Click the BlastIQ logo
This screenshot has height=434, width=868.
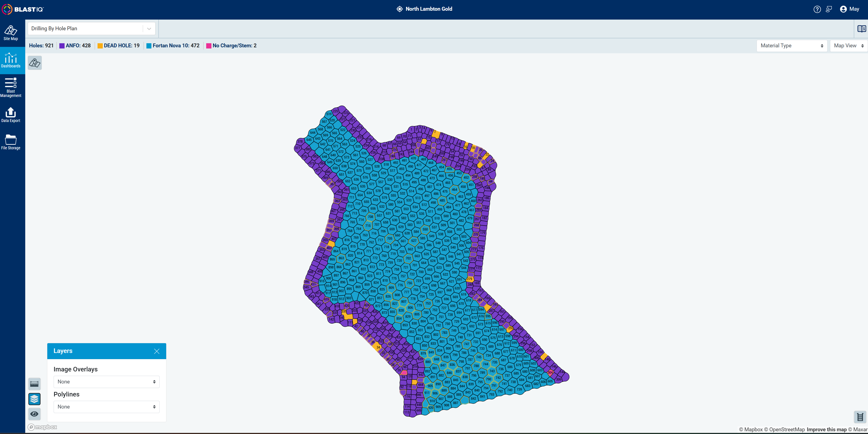click(23, 9)
